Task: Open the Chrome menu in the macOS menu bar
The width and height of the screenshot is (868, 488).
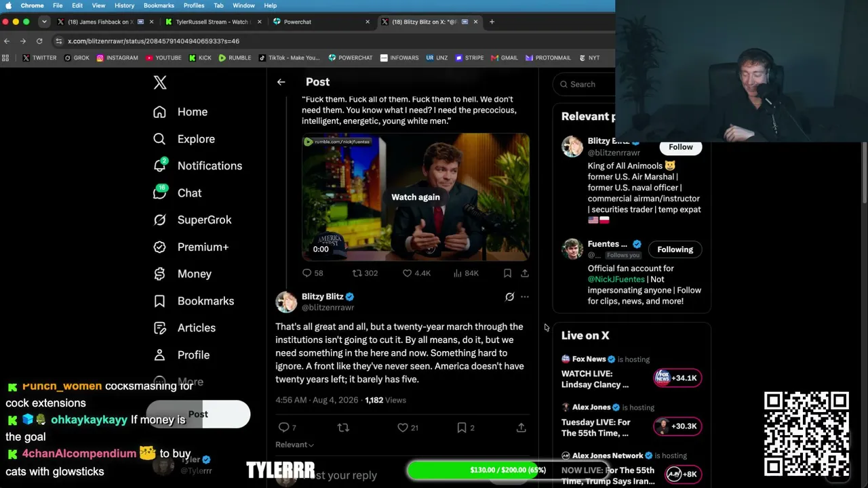Action: (33, 5)
